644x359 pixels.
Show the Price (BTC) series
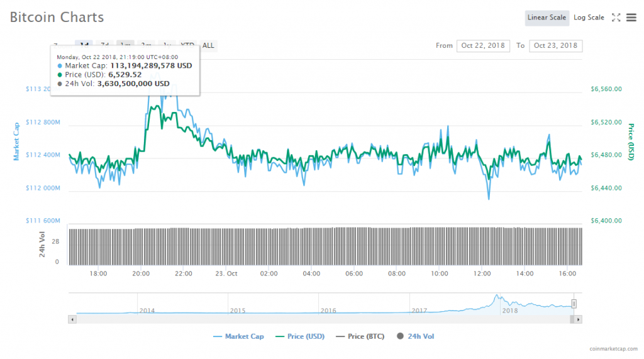pyautogui.click(x=359, y=336)
